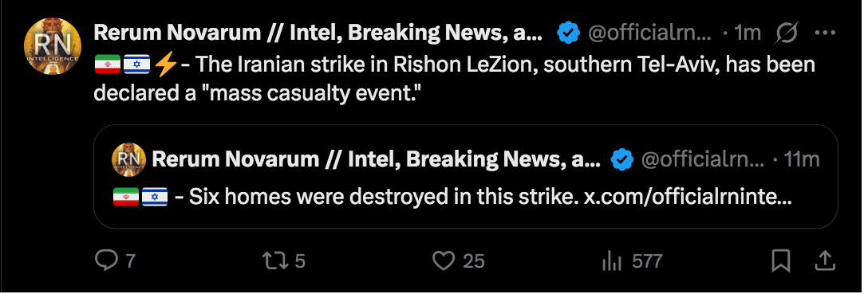Click the quoted tweet's verified badge
The width and height of the screenshot is (868, 294).
pyautogui.click(x=622, y=159)
